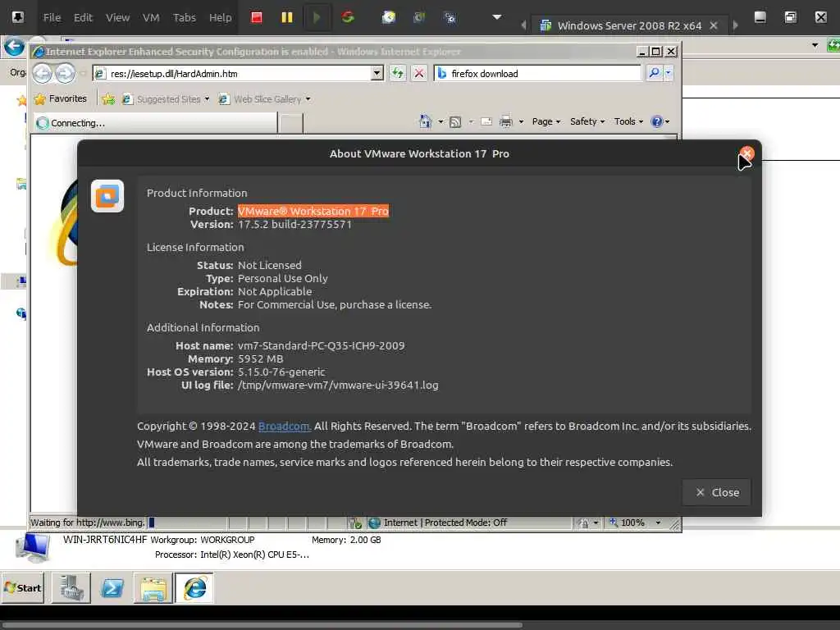Click the IE Home icon
Image resolution: width=840 pixels, height=630 pixels.
(426, 121)
